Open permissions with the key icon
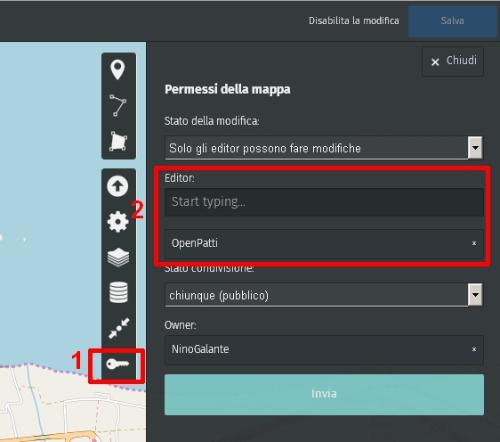This screenshot has width=500, height=442. pyautogui.click(x=117, y=364)
